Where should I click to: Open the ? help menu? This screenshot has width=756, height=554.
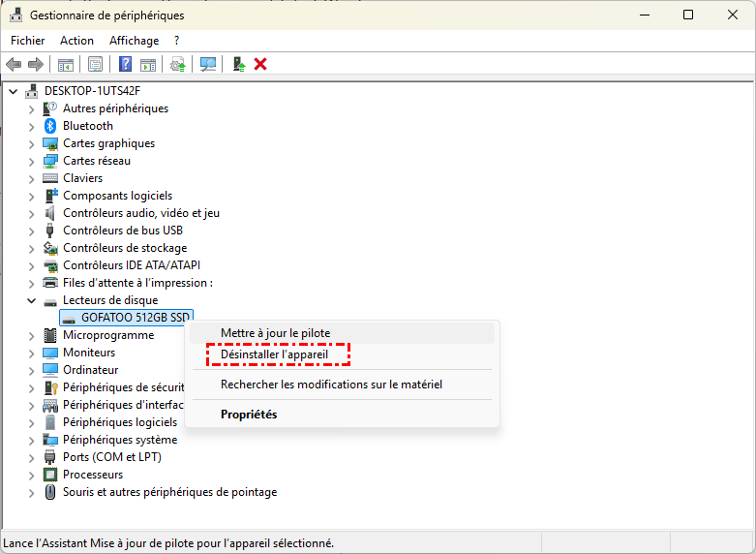tap(176, 41)
